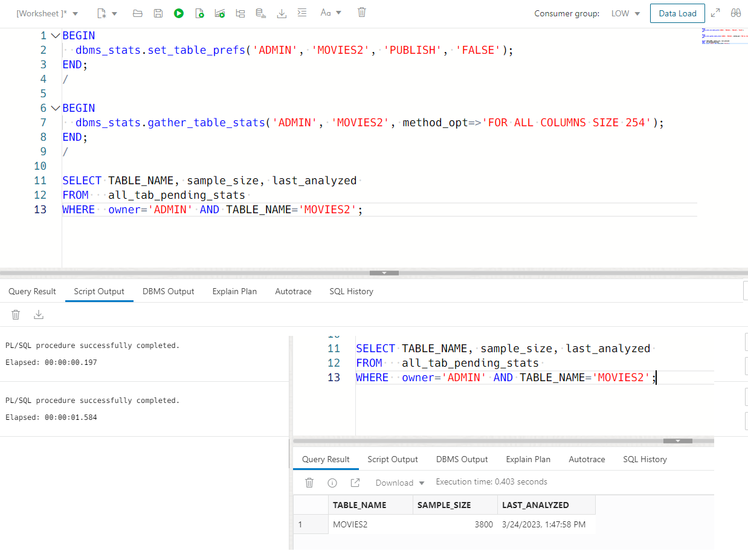Select the 3800 sample size cell
The width and height of the screenshot is (748, 560).
click(456, 524)
